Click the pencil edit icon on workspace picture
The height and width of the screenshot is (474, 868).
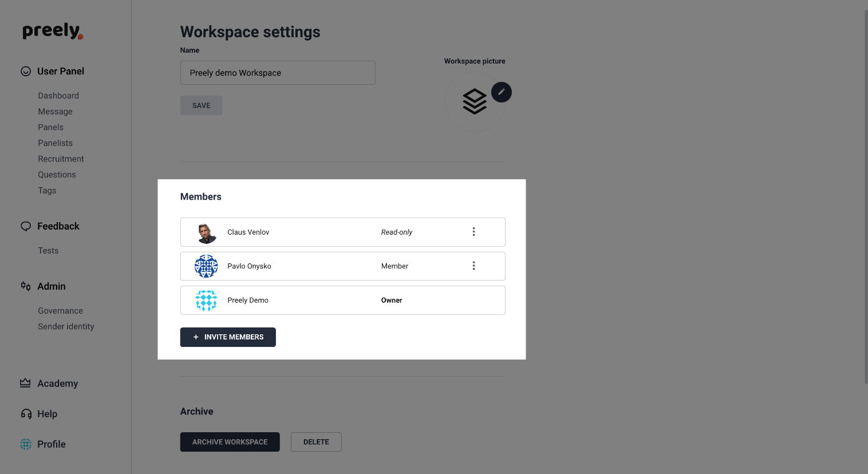coord(501,92)
